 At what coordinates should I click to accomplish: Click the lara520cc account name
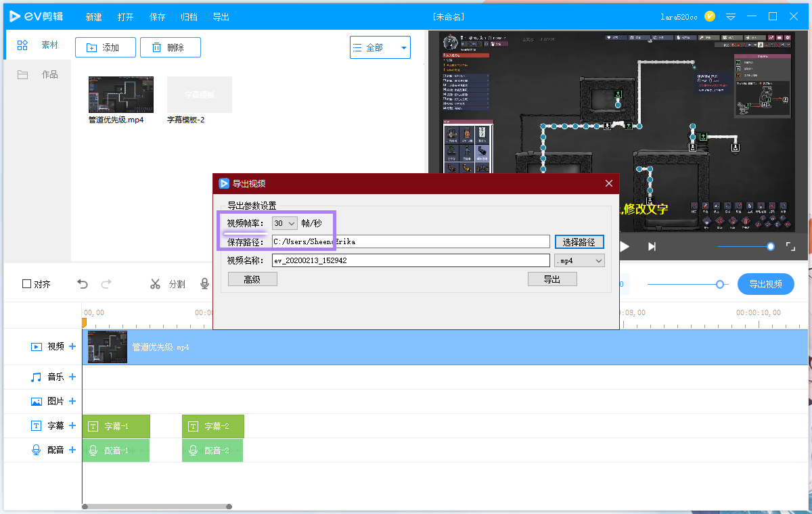point(679,17)
